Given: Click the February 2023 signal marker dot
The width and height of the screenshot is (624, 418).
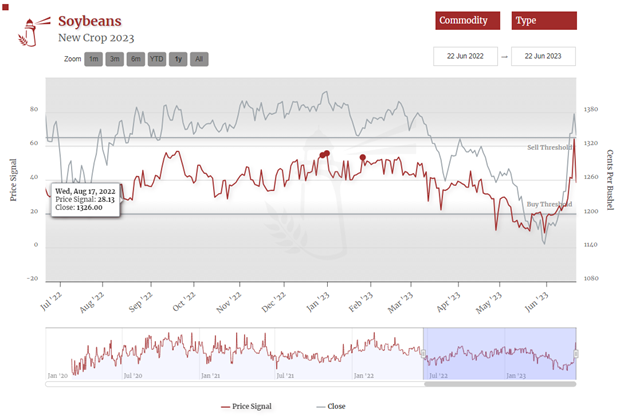Looking at the screenshot, I should (x=363, y=158).
